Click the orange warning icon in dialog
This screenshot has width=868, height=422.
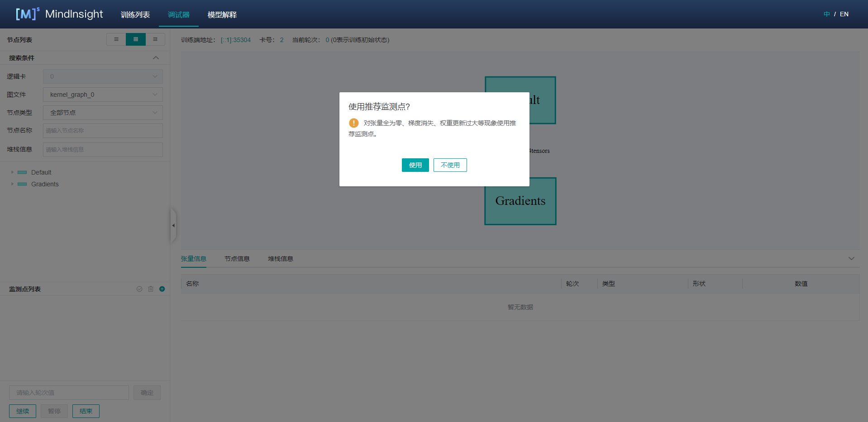click(x=354, y=123)
